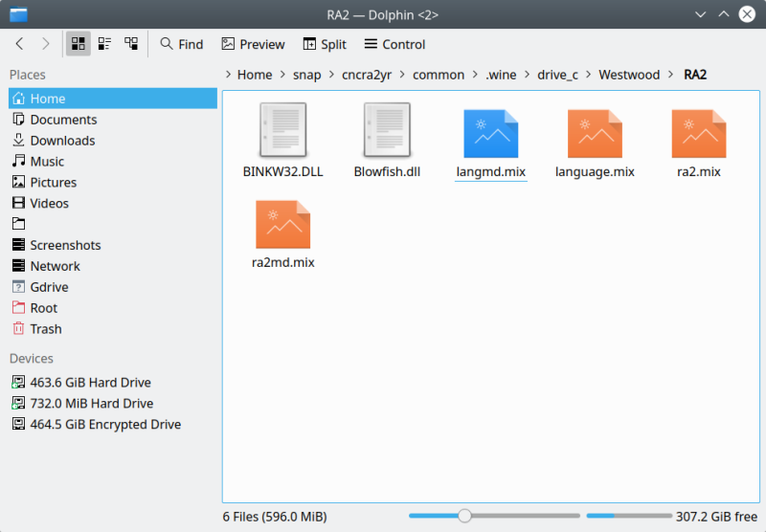Expand chevron before drive_c breadcrumb

528,75
